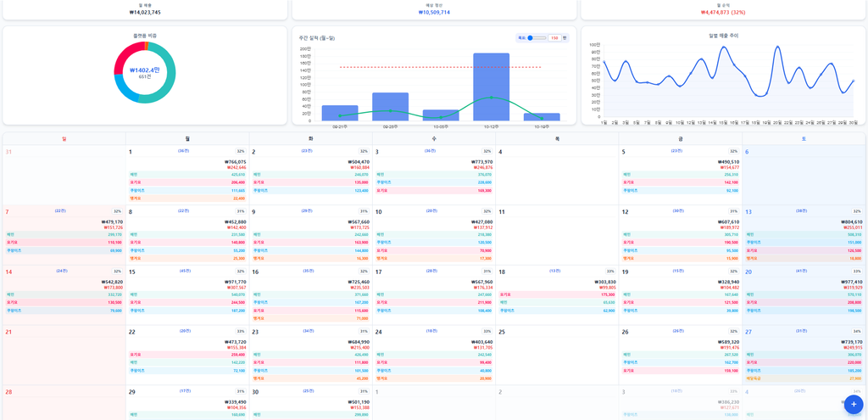Click the 09-28 week bar in chart
The height and width of the screenshot is (420, 868).
click(x=390, y=106)
